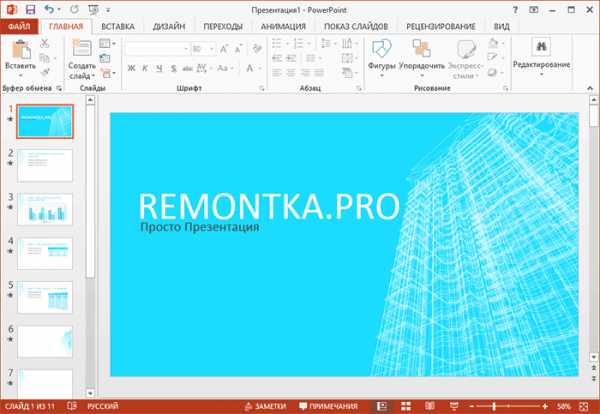Click thumbnail pane scroll down arrow
Image resolution: width=600 pixels, height=414 pixels.
(90, 393)
